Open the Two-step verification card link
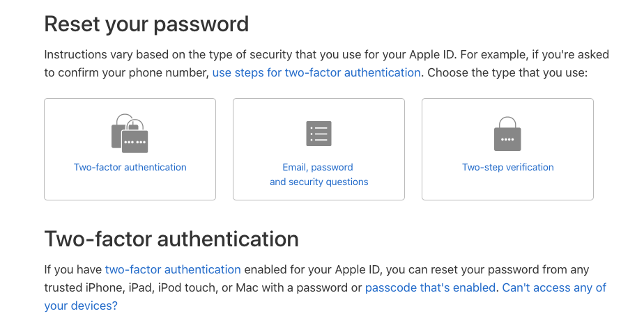Image resolution: width=644 pixels, height=325 pixels. [x=507, y=167]
